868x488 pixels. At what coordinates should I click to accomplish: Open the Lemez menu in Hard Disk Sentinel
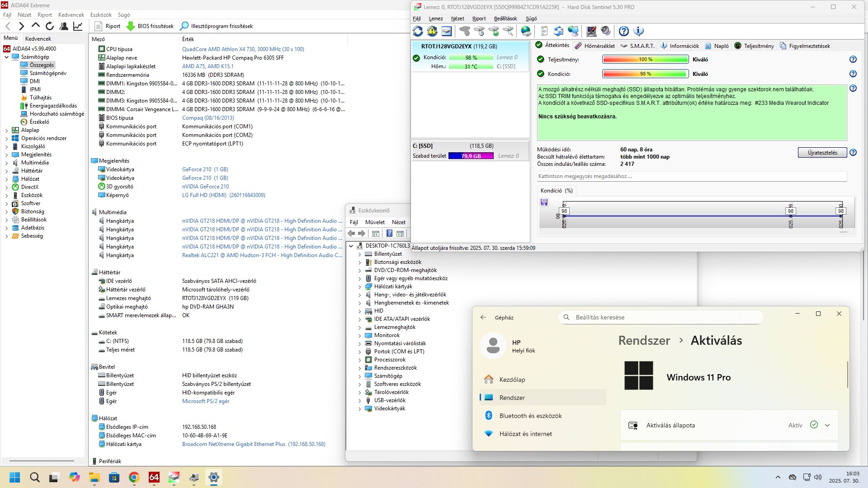point(435,19)
